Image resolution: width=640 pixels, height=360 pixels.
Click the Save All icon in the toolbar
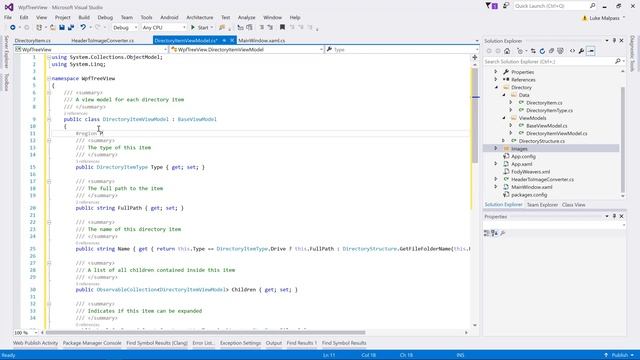click(71, 27)
